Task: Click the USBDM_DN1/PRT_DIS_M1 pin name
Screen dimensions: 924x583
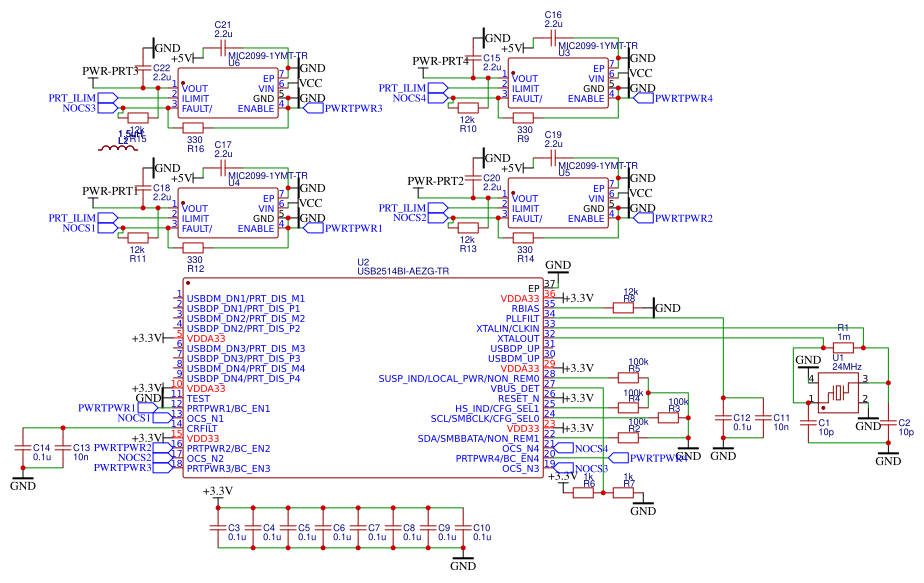Action: [246, 299]
